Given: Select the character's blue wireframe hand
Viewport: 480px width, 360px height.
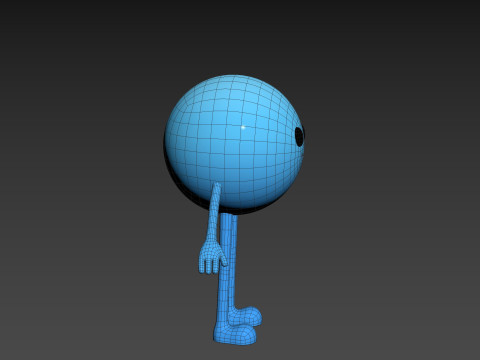Looking at the screenshot, I should pos(212,257).
